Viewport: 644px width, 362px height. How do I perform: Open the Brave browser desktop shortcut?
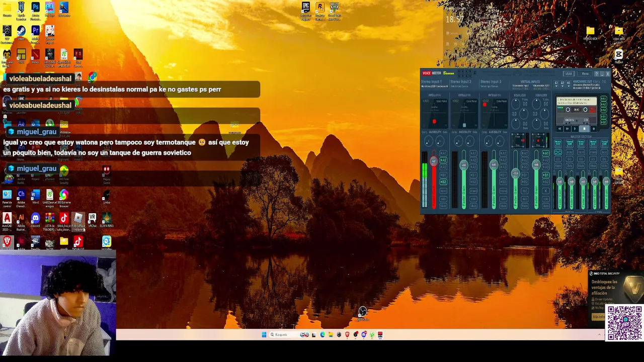(7, 242)
